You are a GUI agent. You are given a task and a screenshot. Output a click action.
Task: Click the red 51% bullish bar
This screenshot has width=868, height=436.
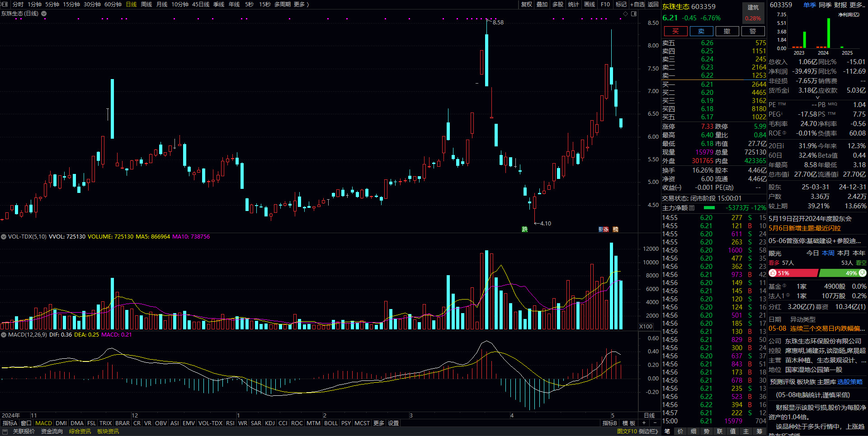pos(793,273)
